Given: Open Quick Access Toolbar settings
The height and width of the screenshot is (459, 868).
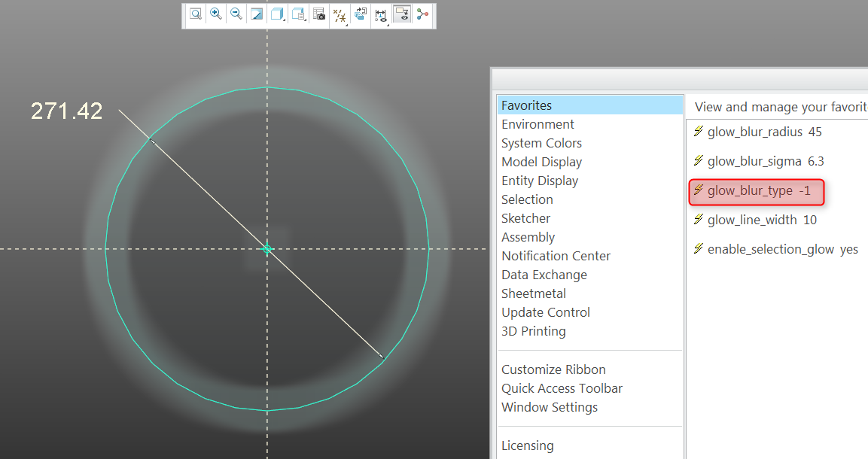Looking at the screenshot, I should pos(562,388).
